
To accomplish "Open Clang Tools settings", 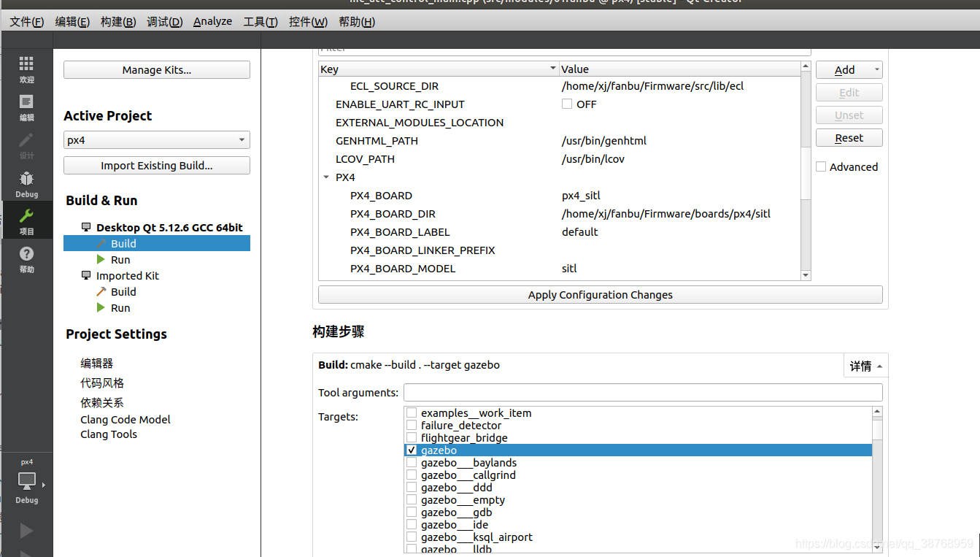I will pos(109,434).
